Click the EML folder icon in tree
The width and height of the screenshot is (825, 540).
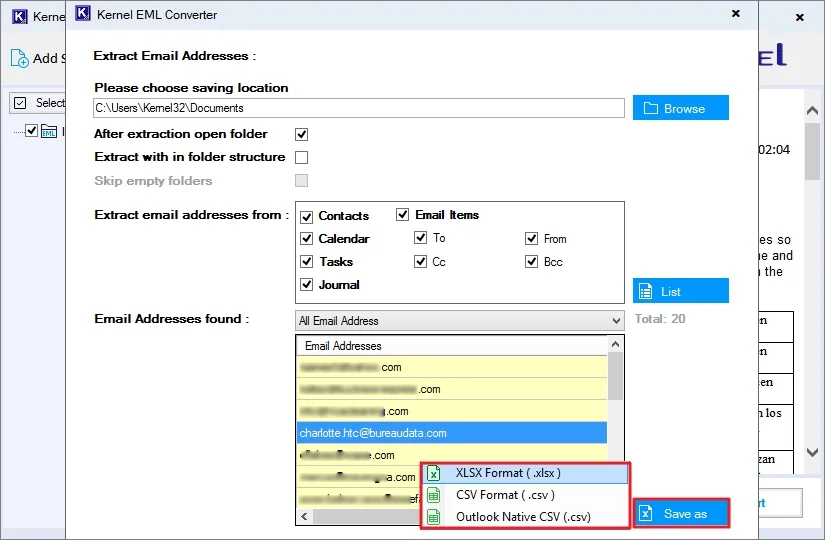[49, 131]
